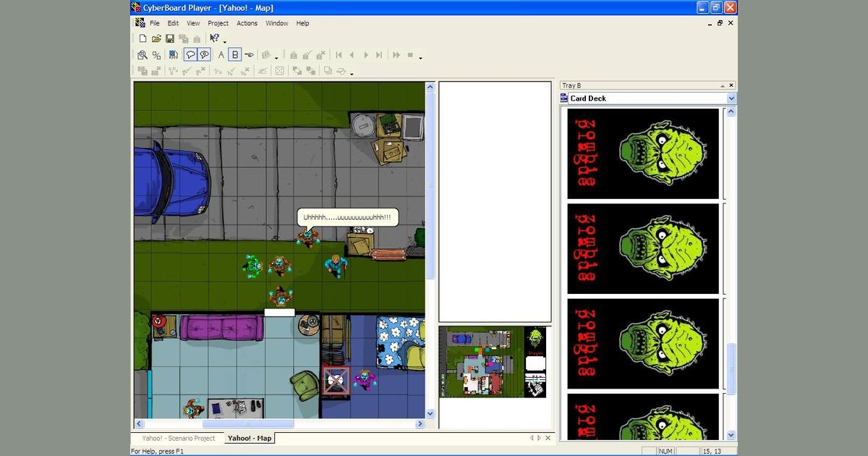
Task: Click the eye view toolbar icon
Action: click(x=250, y=55)
